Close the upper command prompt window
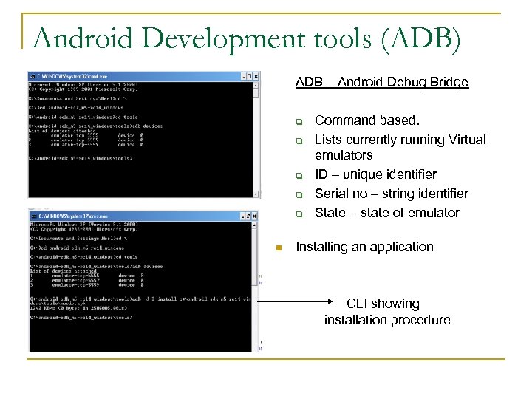 coord(256,76)
